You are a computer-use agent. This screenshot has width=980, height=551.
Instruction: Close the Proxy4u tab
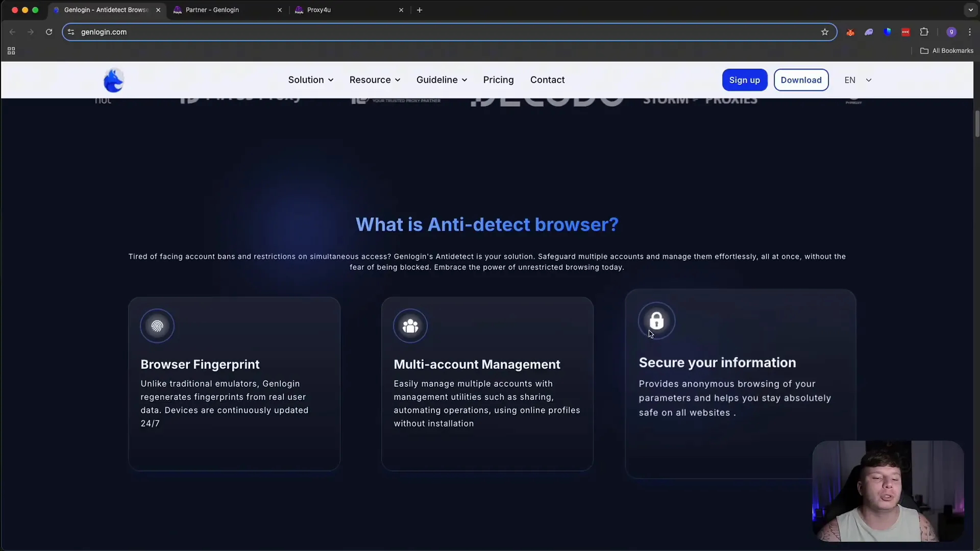pos(401,10)
